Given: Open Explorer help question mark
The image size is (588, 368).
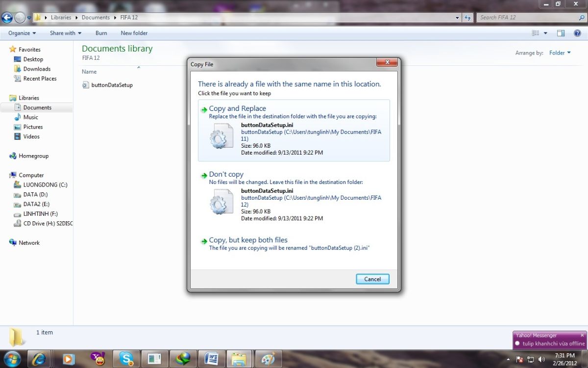Looking at the screenshot, I should [x=577, y=33].
